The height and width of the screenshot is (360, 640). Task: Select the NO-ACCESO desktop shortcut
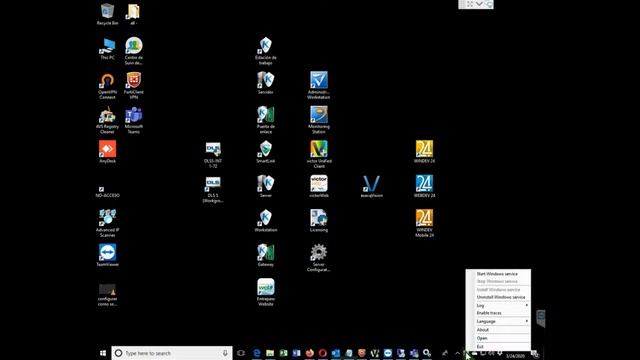[107, 192]
